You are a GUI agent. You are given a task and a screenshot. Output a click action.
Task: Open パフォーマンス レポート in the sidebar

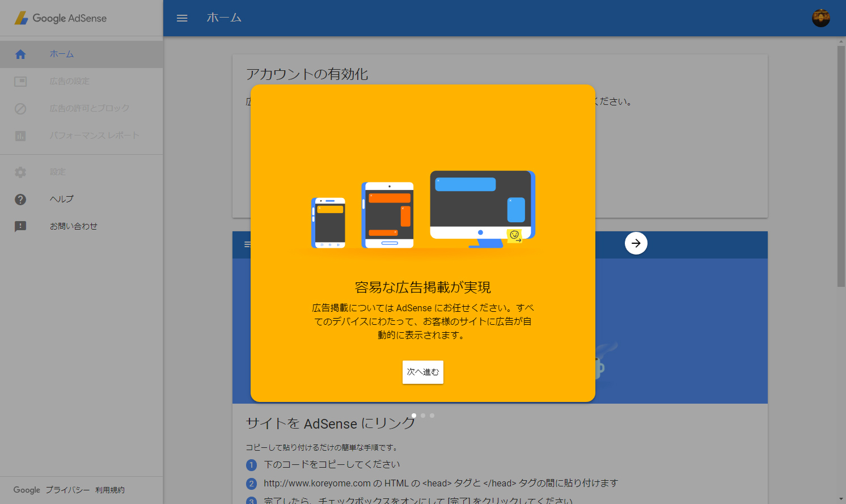point(82,136)
